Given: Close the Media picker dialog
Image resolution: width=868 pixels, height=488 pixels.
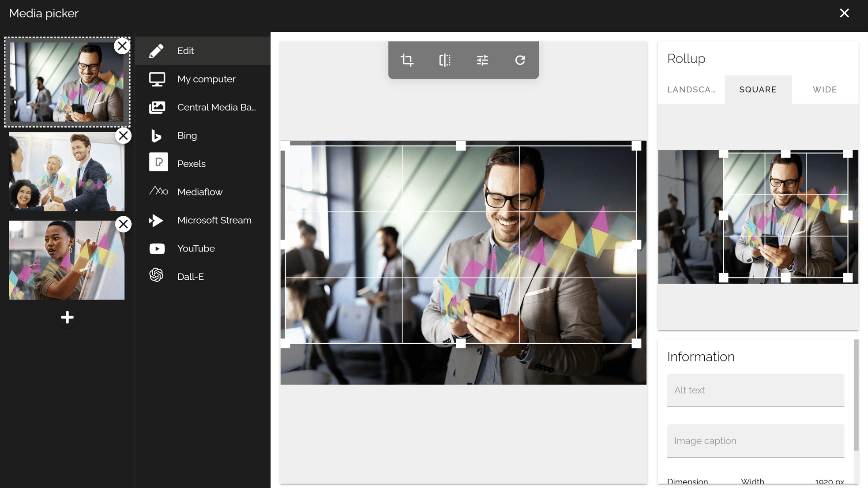Looking at the screenshot, I should click(844, 13).
